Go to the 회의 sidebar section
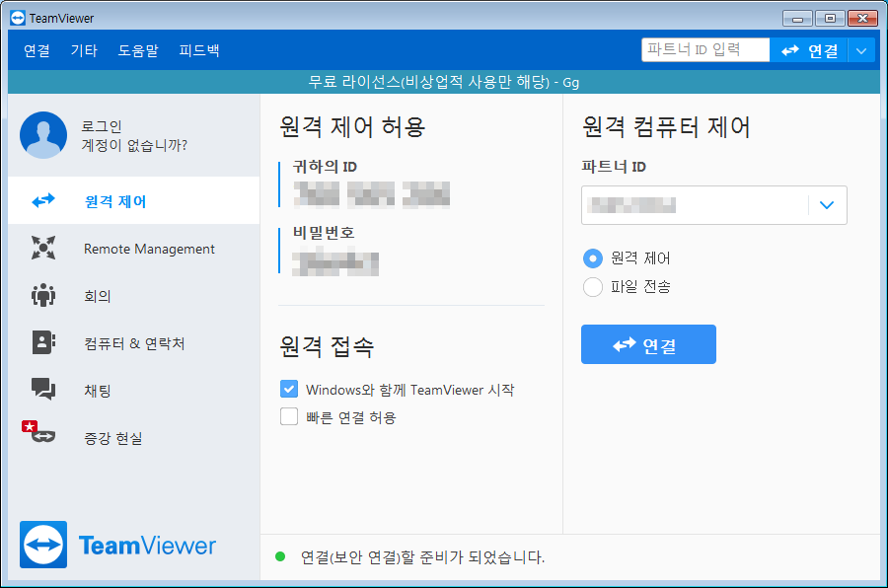Viewport: 888px width, 588px height. click(133, 296)
